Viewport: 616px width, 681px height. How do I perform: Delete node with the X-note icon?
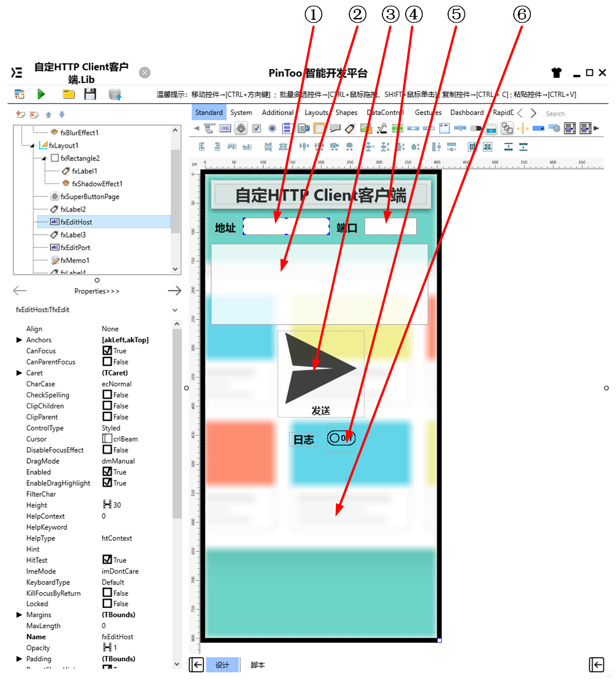[x=34, y=114]
